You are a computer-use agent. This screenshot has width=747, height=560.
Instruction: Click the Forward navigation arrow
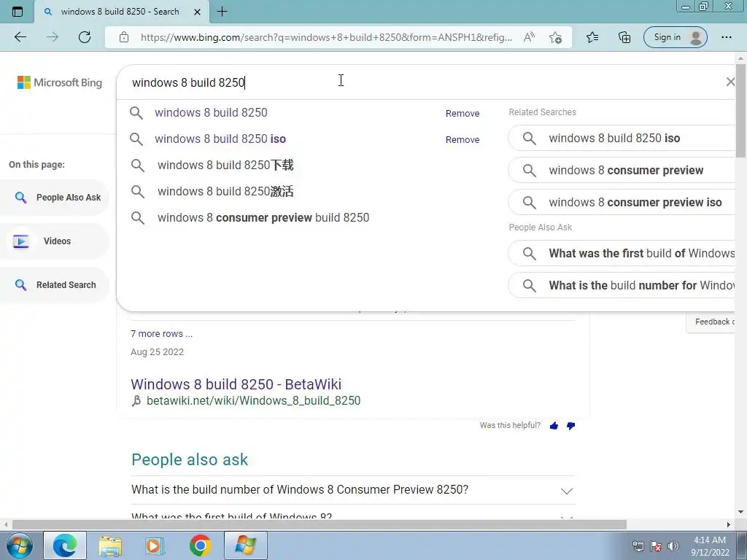coord(53,37)
